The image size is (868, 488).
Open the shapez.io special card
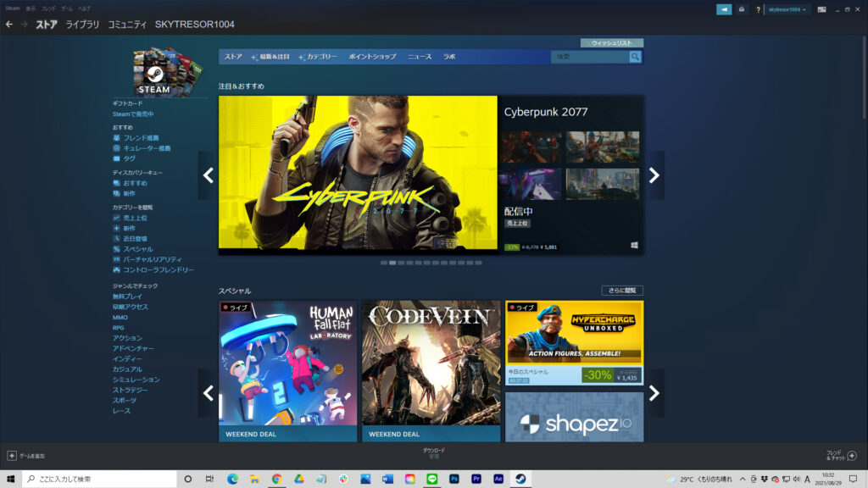(574, 417)
